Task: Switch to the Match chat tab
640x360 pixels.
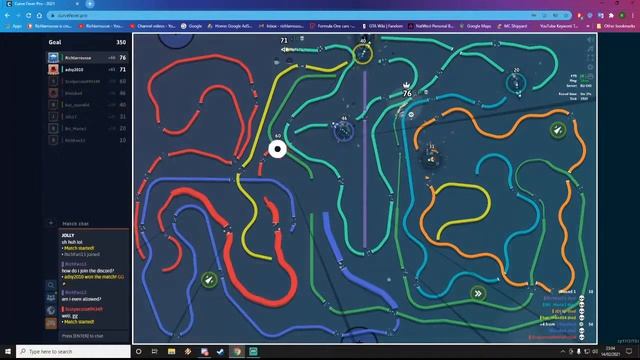Action: pyautogui.click(x=76, y=224)
